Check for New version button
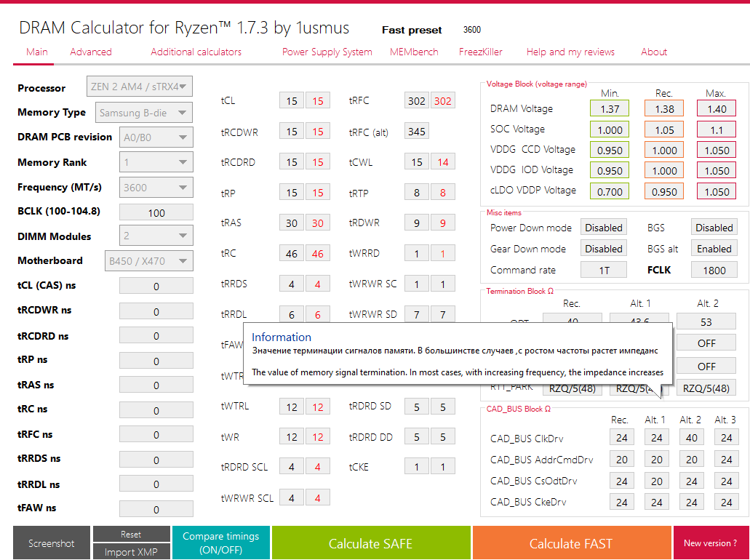 click(710, 543)
